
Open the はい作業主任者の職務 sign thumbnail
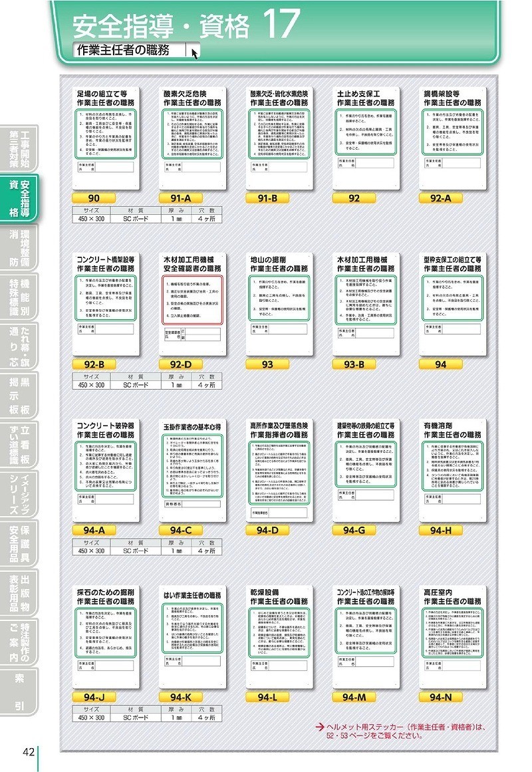(193, 636)
